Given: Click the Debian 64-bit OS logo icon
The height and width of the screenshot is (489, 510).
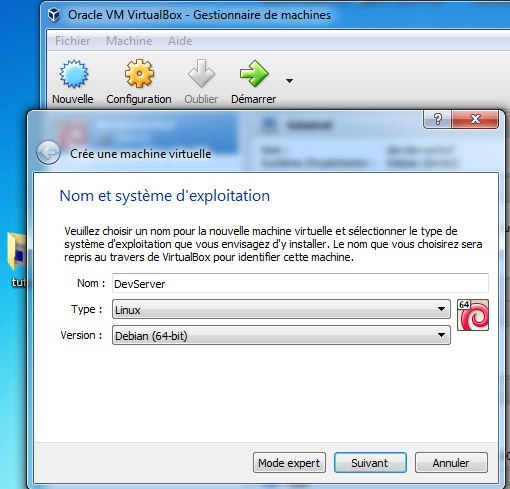Looking at the screenshot, I should pyautogui.click(x=473, y=315).
